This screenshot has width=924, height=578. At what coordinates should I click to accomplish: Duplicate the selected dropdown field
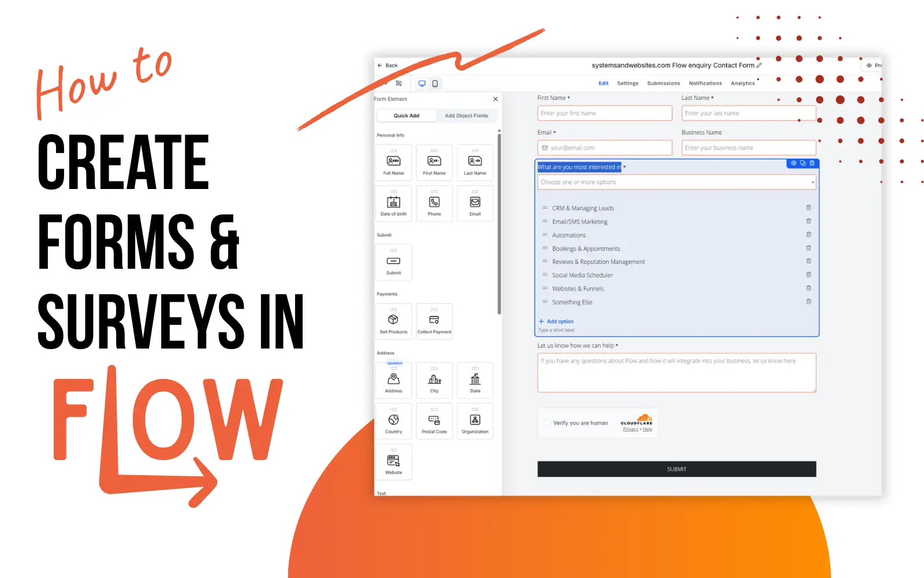pos(803,164)
